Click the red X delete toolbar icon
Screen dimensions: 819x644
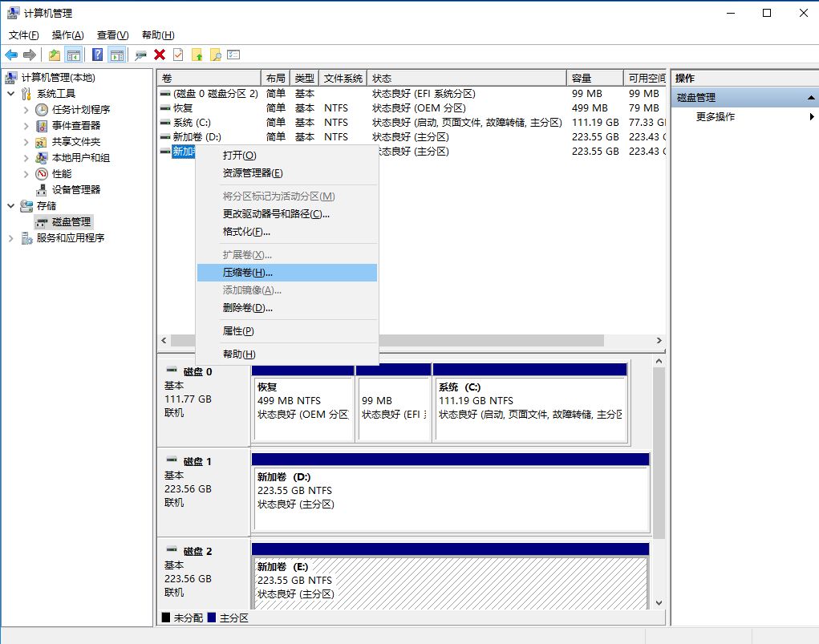(x=158, y=54)
